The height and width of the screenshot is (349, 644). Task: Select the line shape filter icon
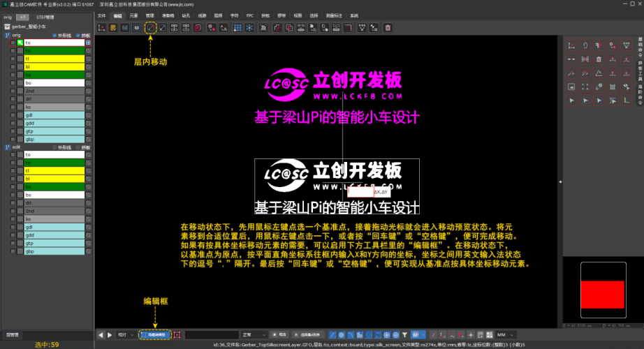click(332, 335)
